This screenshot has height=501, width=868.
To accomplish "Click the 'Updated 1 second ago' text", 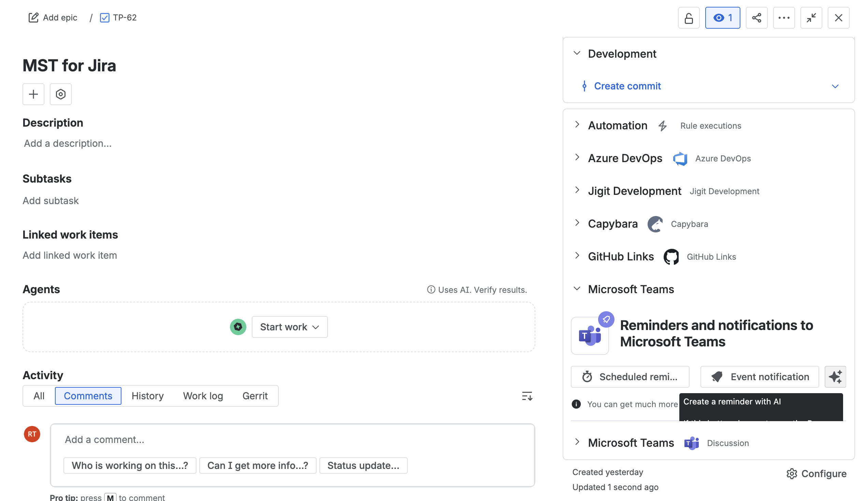I will 615,487.
